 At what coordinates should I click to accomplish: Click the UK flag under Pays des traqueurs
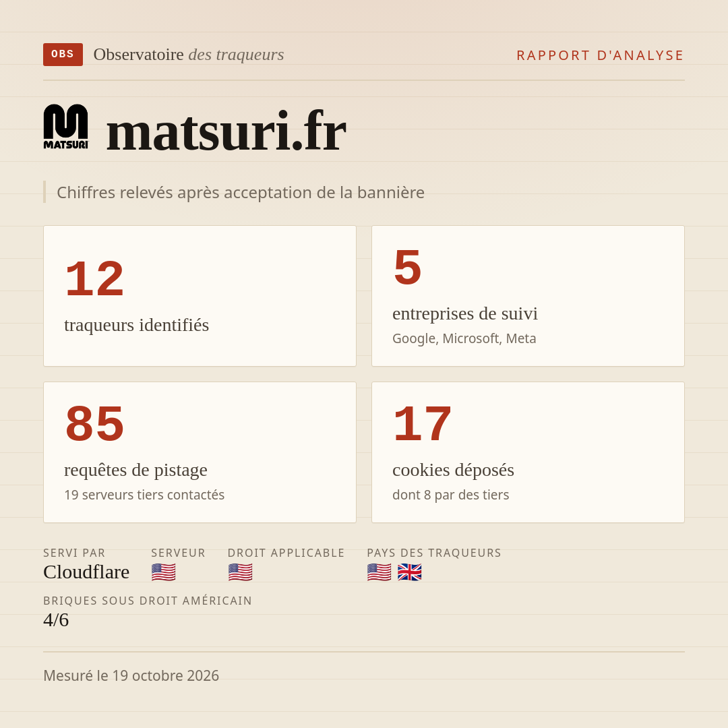(410, 572)
